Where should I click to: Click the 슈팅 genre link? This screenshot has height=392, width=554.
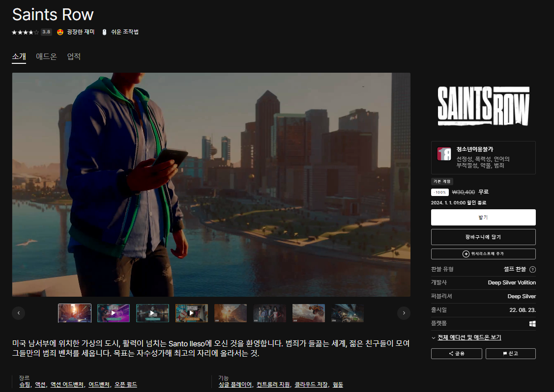point(25,385)
